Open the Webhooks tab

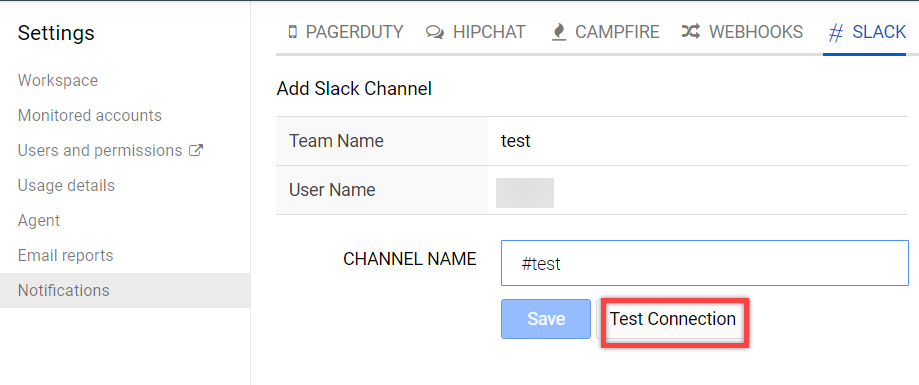[x=742, y=32]
